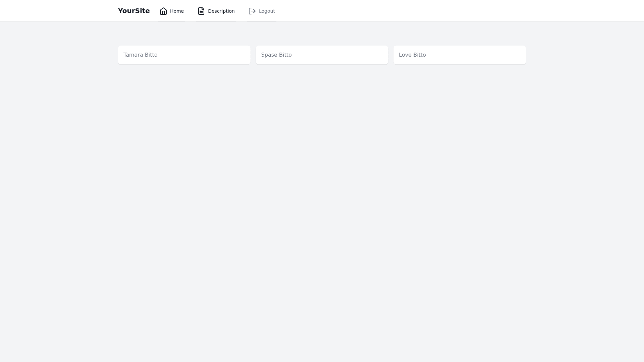Click the name text Love Bitto

point(412,55)
